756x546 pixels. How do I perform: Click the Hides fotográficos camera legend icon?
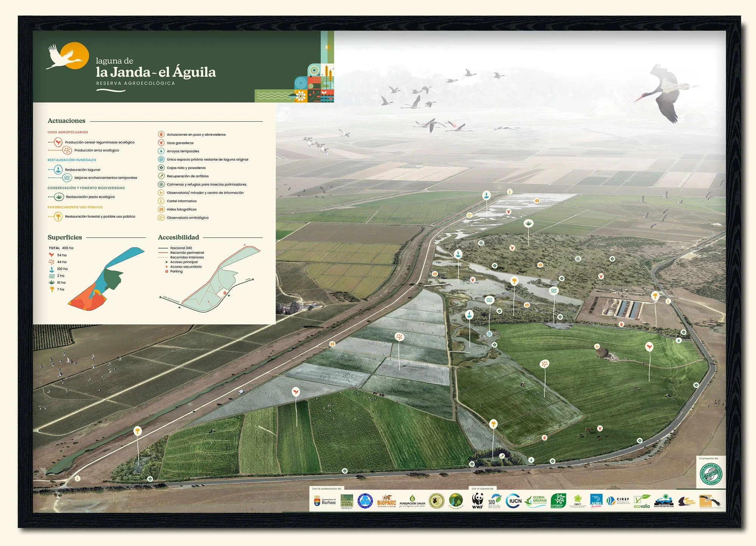click(x=161, y=209)
